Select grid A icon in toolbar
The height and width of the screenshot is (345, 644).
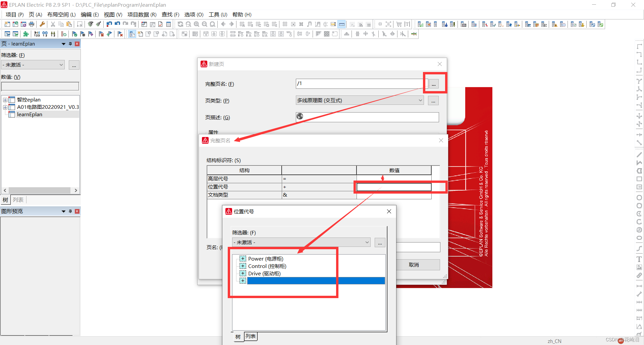(242, 24)
